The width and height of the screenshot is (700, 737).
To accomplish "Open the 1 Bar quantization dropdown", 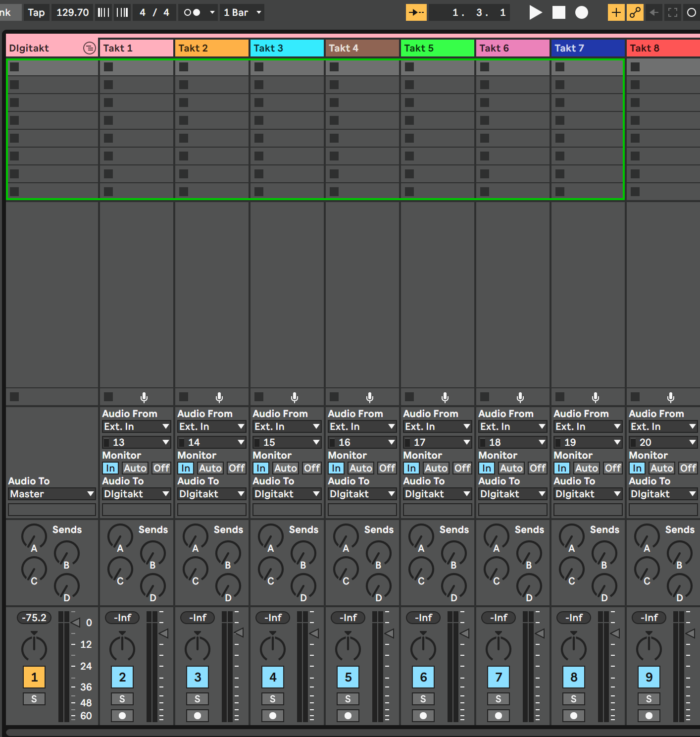I will [243, 12].
